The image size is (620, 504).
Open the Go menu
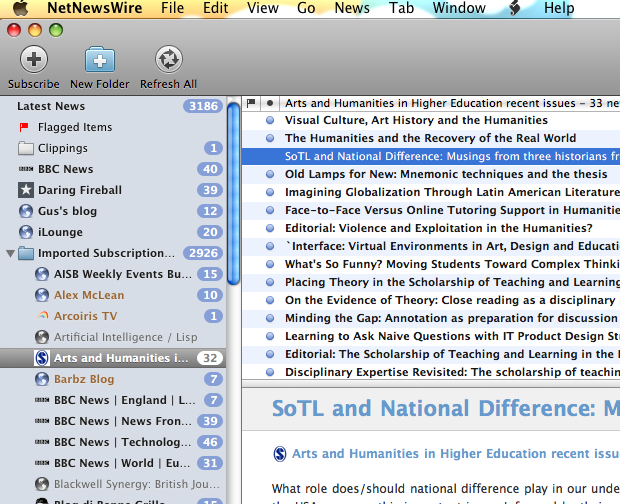(306, 8)
